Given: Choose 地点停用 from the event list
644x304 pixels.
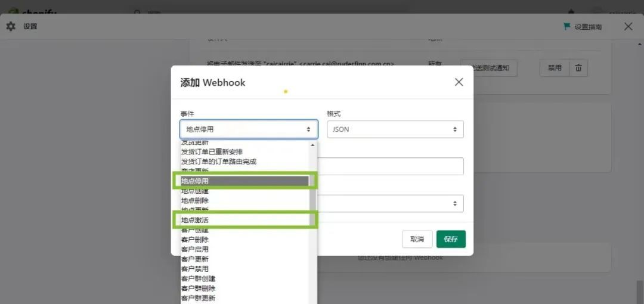Looking at the screenshot, I should click(245, 181).
